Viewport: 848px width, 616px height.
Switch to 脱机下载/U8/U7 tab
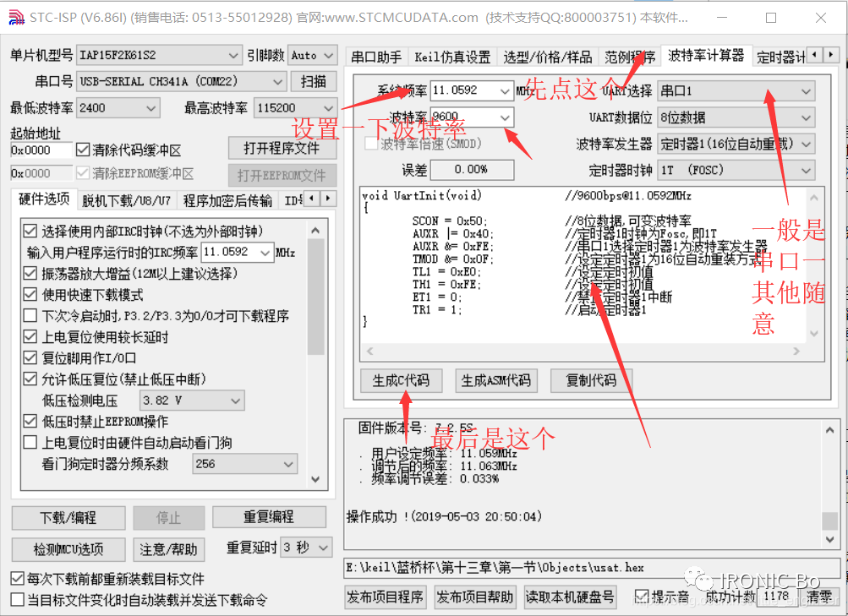[127, 201]
